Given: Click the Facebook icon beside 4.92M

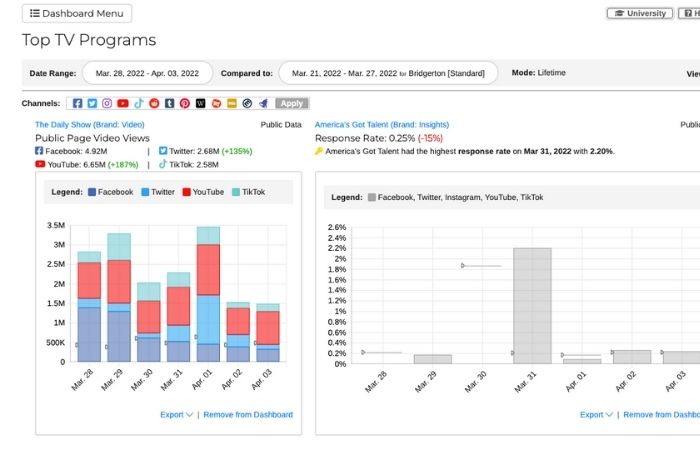Looking at the screenshot, I should coord(39,151).
